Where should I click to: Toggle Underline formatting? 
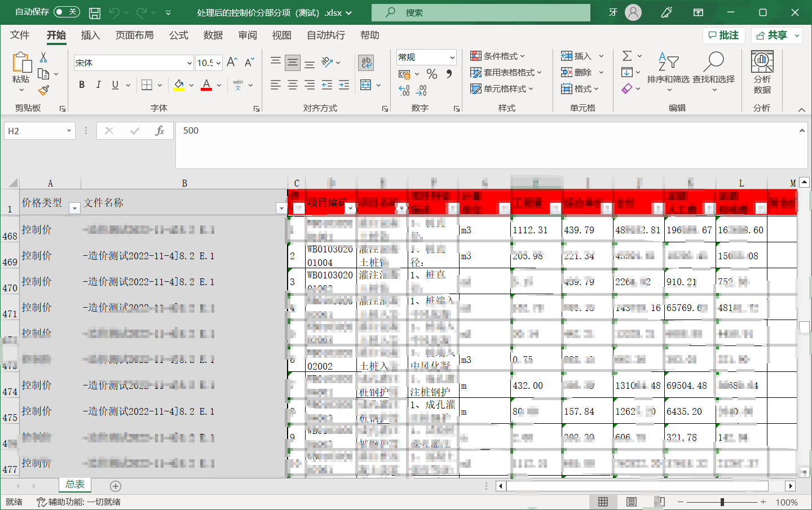(x=115, y=85)
